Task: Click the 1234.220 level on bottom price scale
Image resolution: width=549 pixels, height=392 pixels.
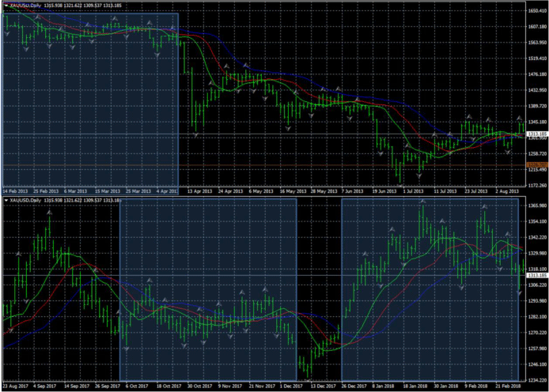Action: click(536, 379)
